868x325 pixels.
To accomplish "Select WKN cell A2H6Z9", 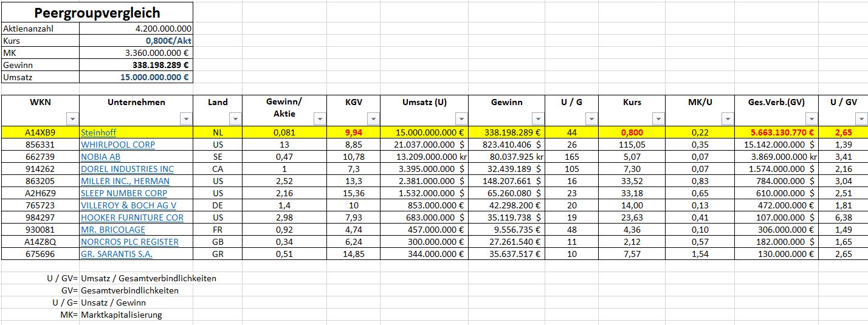I will (40, 193).
